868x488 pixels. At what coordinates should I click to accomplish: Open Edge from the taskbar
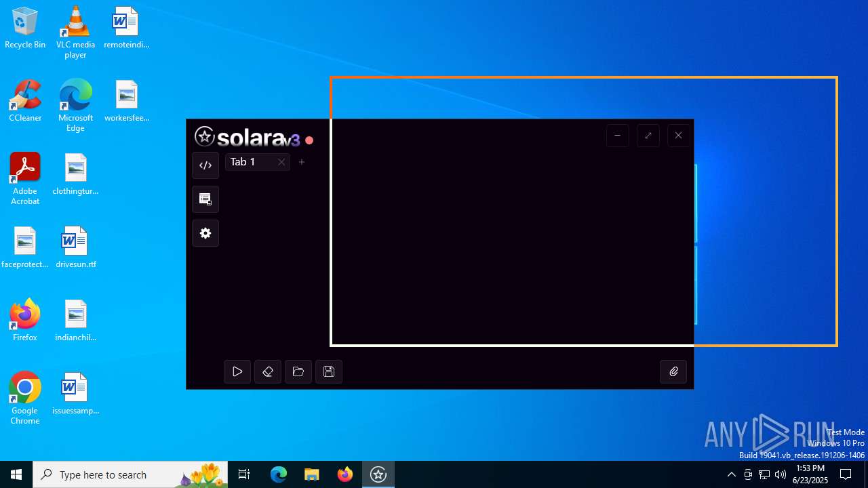click(279, 474)
